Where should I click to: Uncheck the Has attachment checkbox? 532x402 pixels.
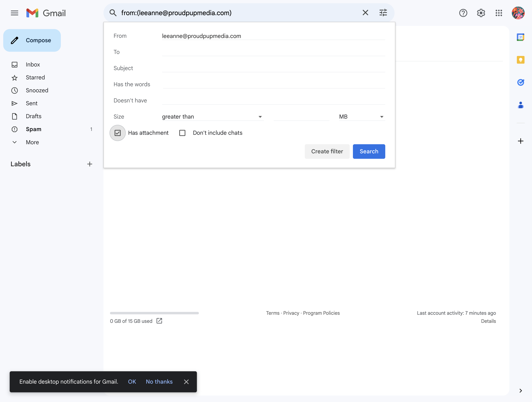click(117, 133)
